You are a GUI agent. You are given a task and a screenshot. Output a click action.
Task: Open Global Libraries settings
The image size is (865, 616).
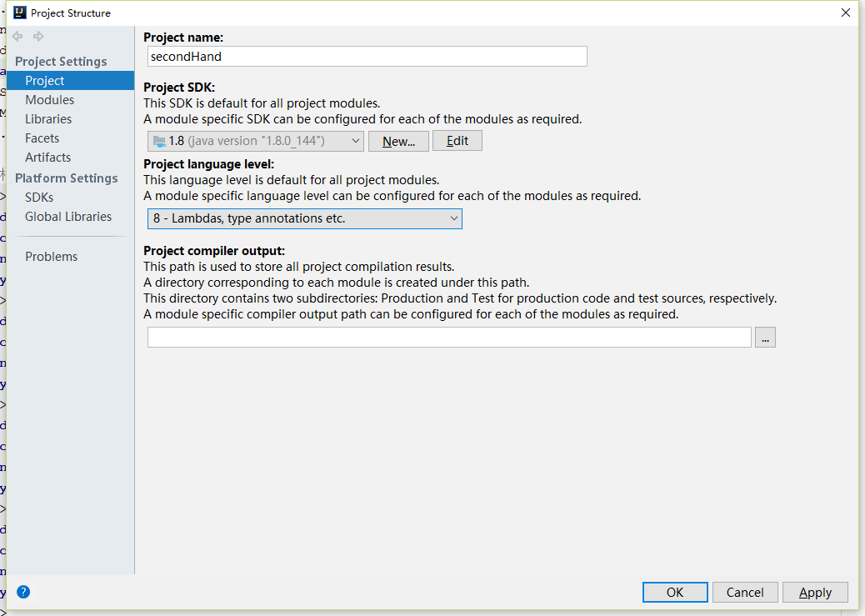click(68, 217)
